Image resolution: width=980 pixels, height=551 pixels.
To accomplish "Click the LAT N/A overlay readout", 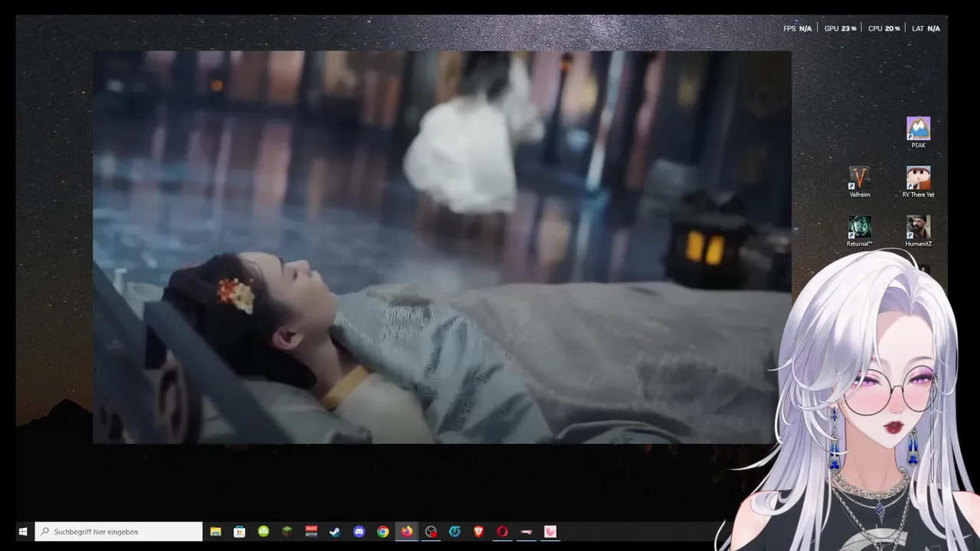I will [x=926, y=28].
